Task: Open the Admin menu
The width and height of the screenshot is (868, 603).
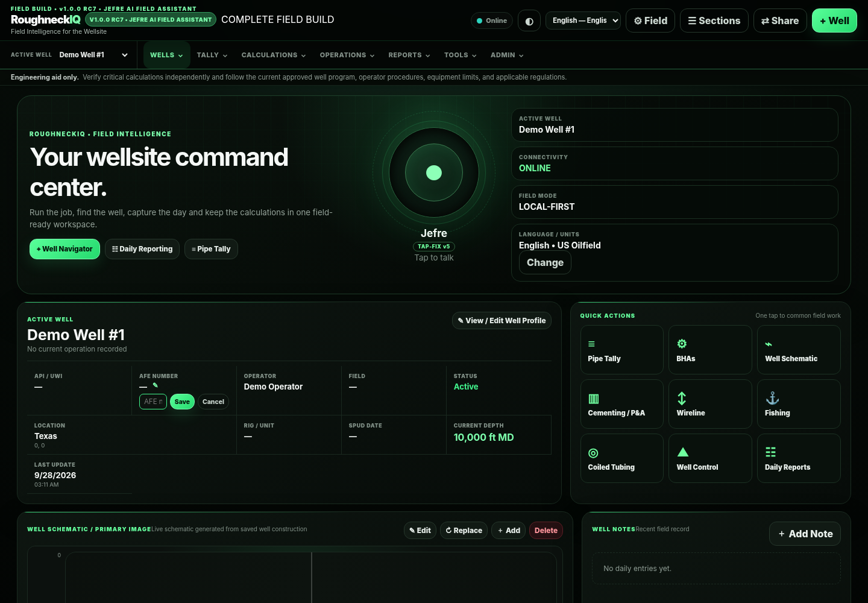Action: (507, 55)
